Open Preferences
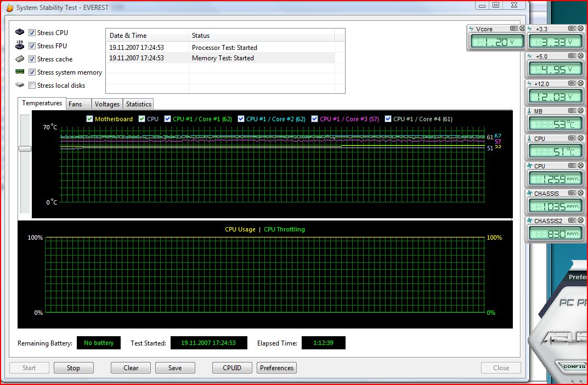This screenshot has width=588, height=385. point(277,368)
